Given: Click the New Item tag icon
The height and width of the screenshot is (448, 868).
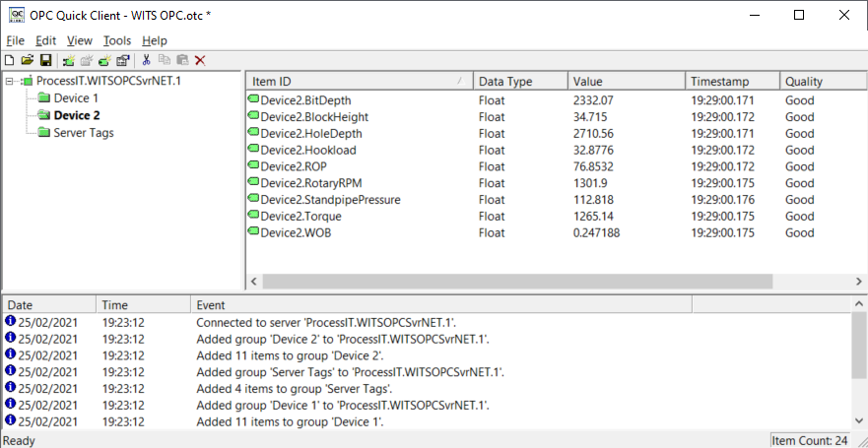Looking at the screenshot, I should (105, 60).
